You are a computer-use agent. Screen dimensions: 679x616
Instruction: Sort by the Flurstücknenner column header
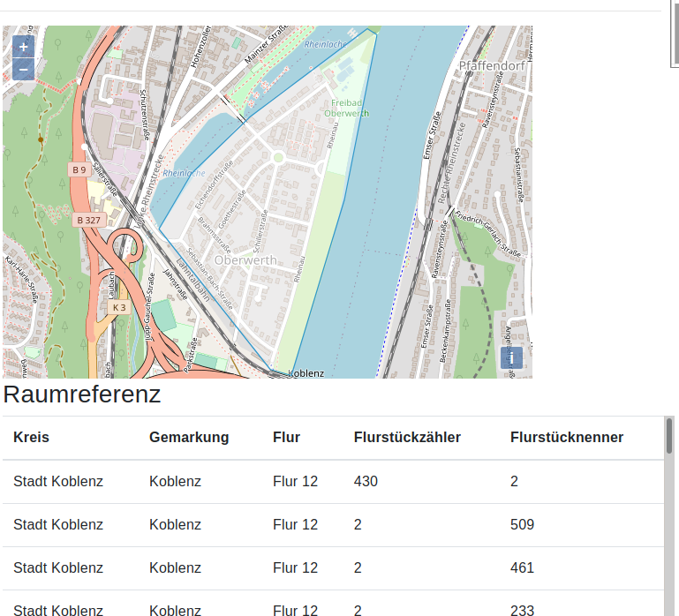(x=567, y=437)
